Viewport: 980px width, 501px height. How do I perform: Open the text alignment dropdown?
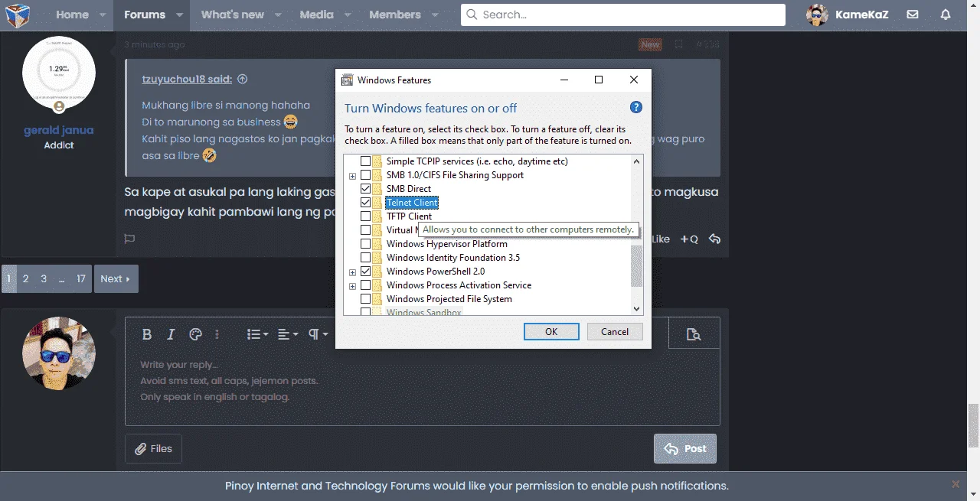coord(288,334)
